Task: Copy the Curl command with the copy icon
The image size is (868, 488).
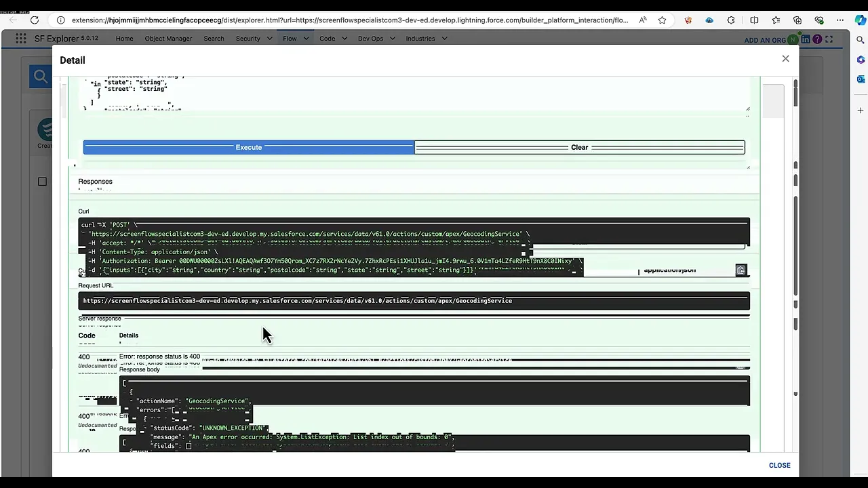Action: coord(741,270)
